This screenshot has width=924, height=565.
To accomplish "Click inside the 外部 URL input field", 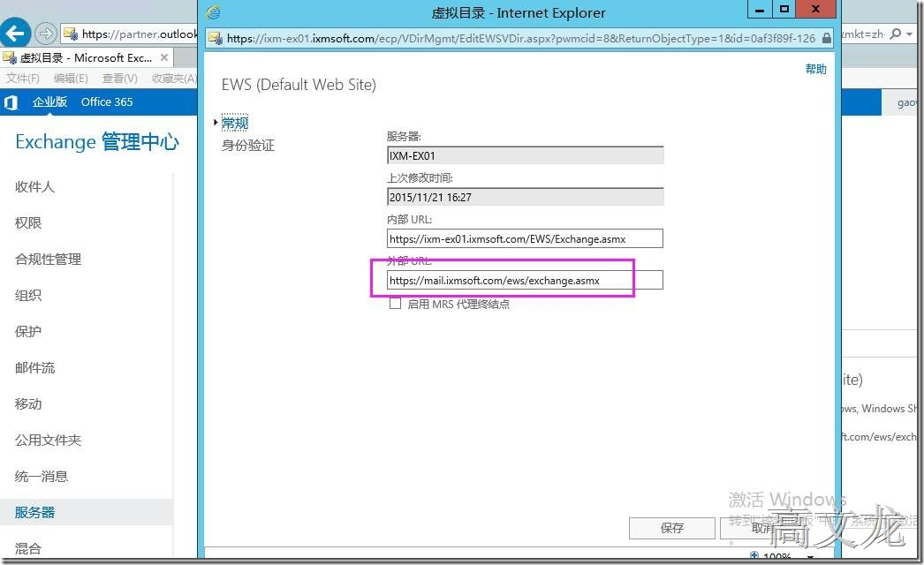I will pyautogui.click(x=525, y=280).
